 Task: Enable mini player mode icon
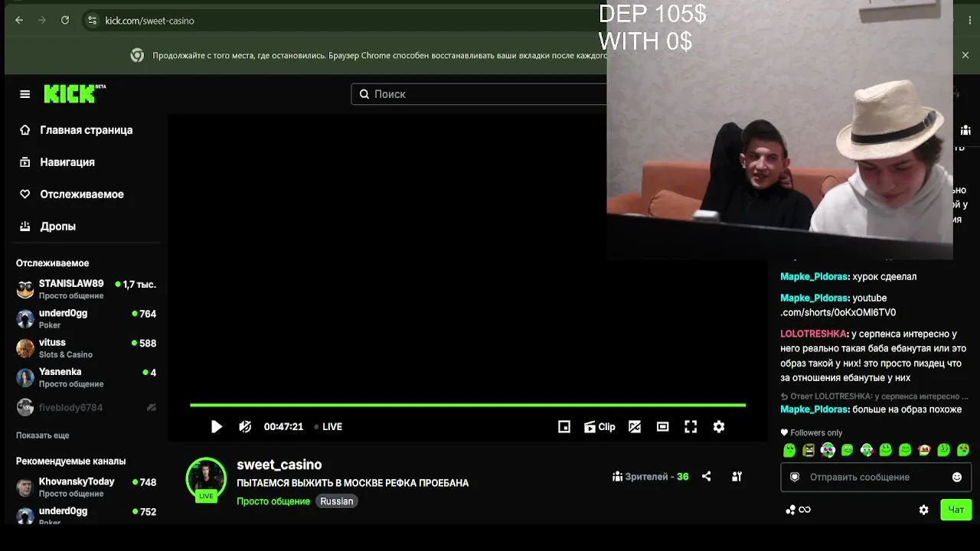pos(564,427)
